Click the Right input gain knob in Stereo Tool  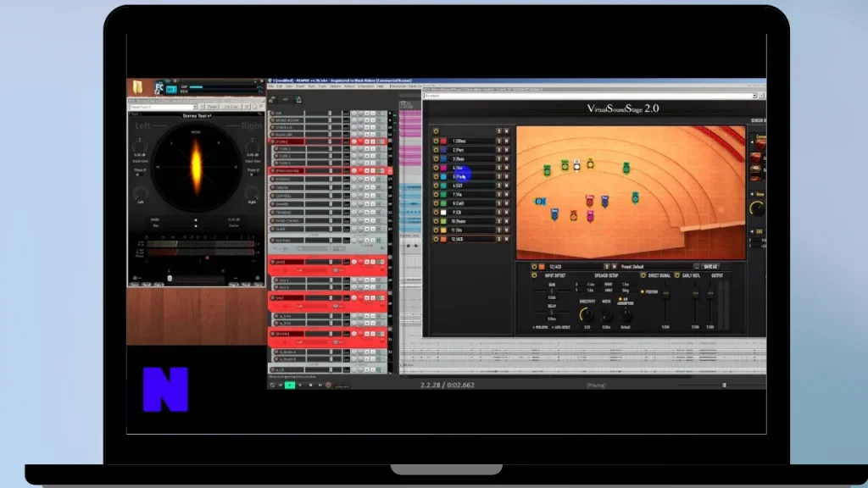pos(253,146)
